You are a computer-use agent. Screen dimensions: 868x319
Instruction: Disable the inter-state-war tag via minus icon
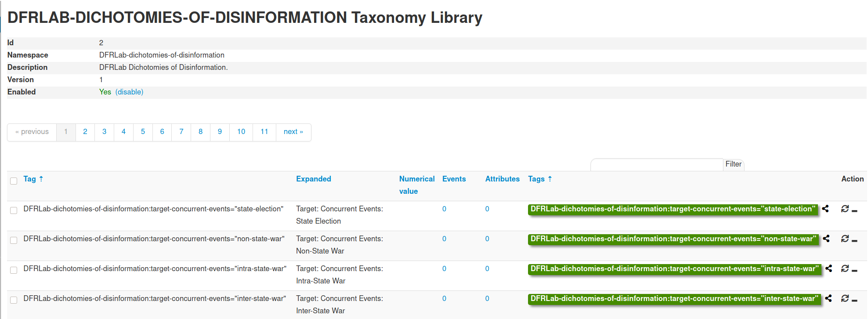pos(854,300)
